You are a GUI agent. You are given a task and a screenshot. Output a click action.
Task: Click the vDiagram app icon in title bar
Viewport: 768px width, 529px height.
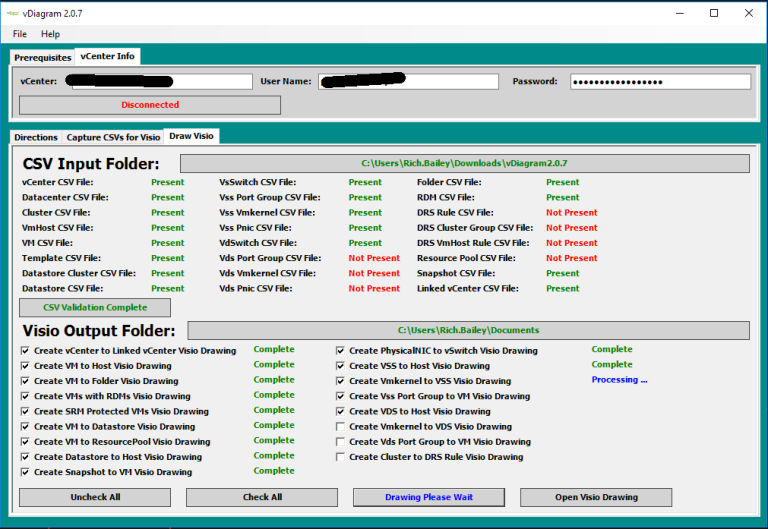tap(12, 13)
